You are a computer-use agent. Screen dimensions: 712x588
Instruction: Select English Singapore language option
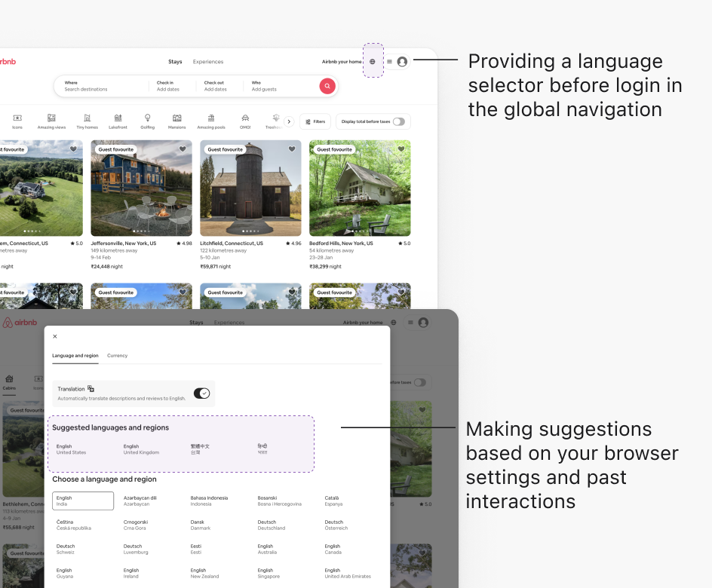pyautogui.click(x=269, y=573)
